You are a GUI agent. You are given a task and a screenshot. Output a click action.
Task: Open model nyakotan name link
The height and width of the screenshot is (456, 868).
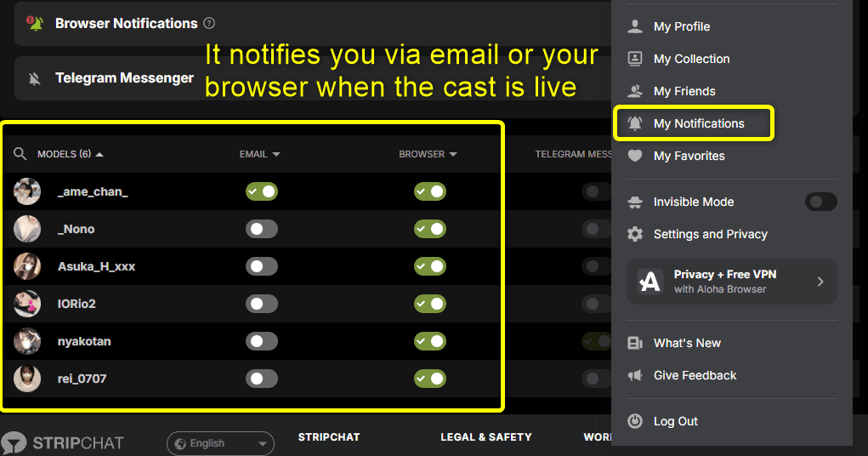(x=84, y=341)
